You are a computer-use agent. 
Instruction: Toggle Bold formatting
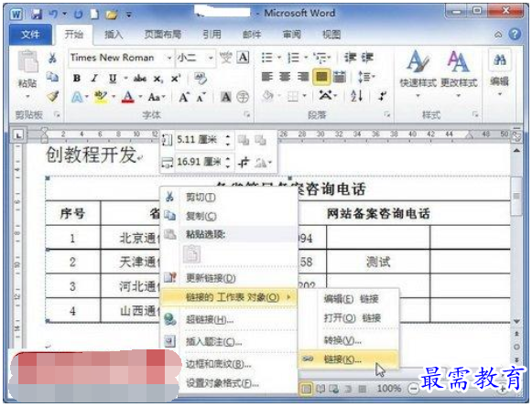(x=77, y=79)
